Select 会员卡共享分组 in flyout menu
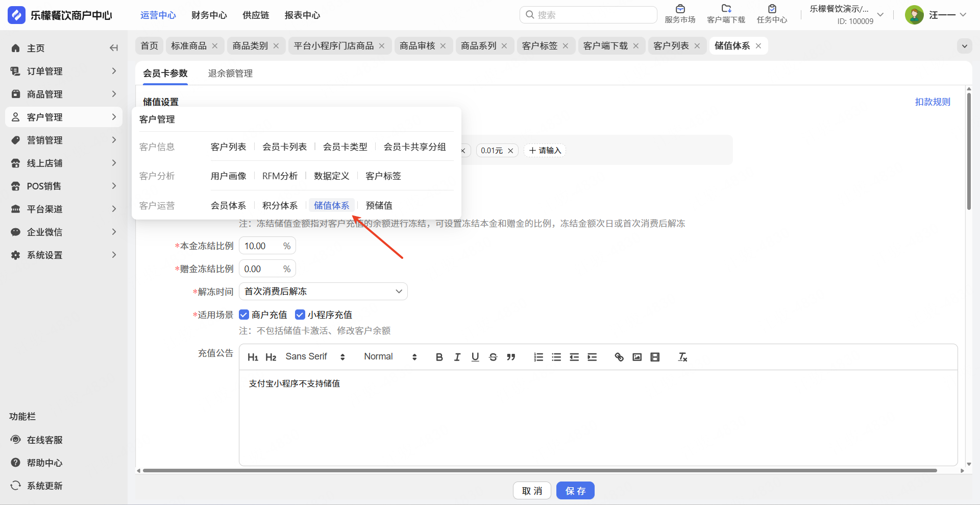This screenshot has width=980, height=505. point(414,147)
